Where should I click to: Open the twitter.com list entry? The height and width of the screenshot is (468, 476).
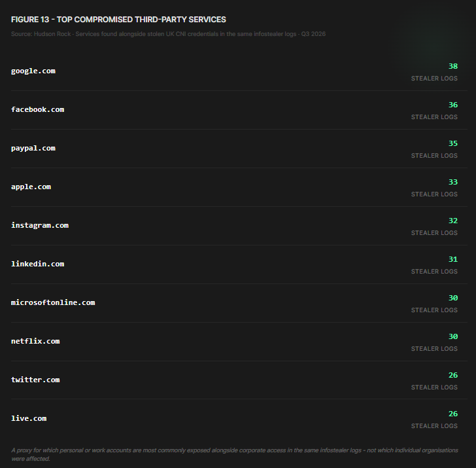coord(35,380)
